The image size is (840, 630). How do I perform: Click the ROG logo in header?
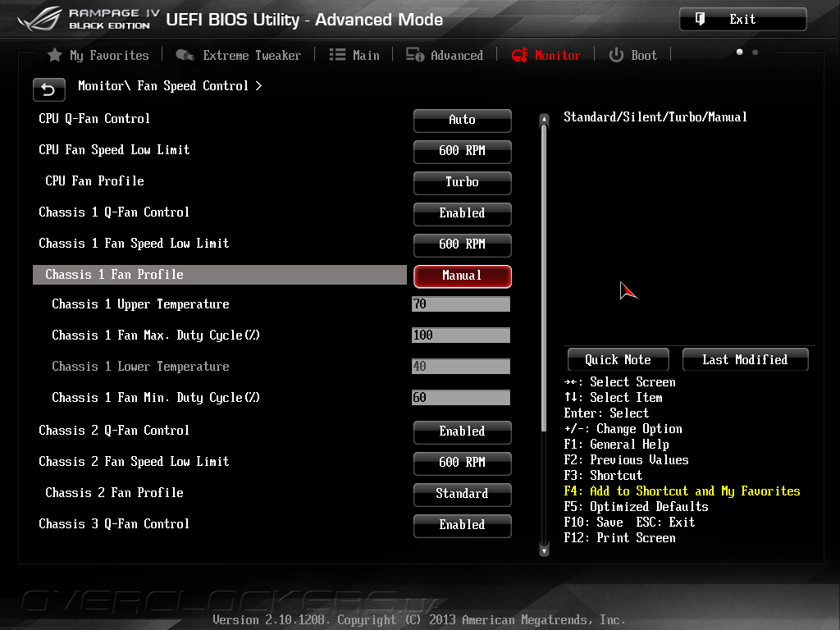click(x=40, y=19)
